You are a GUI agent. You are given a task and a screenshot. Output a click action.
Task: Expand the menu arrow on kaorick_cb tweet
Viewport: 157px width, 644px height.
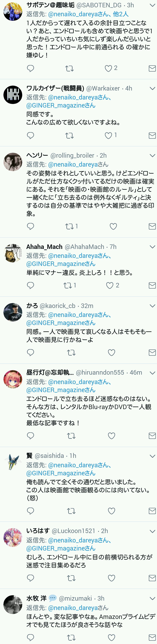coord(152,306)
